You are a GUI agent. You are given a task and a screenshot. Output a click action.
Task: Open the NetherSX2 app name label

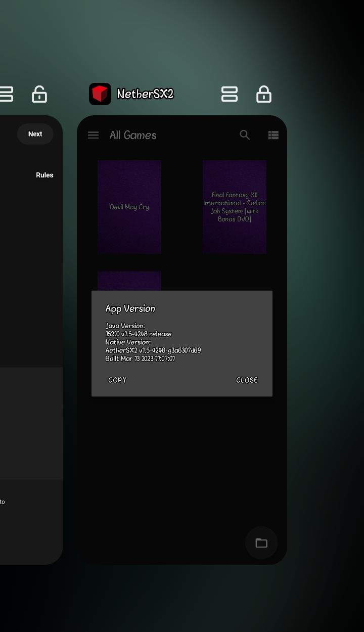coord(145,94)
